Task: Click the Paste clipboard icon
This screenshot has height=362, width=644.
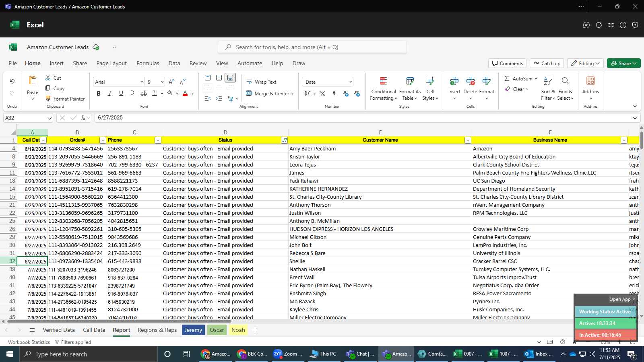Action: [33, 80]
